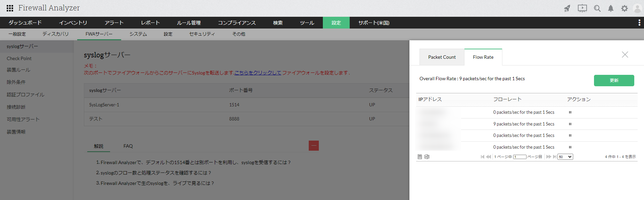Open the インベントリ menu

[x=73, y=22]
